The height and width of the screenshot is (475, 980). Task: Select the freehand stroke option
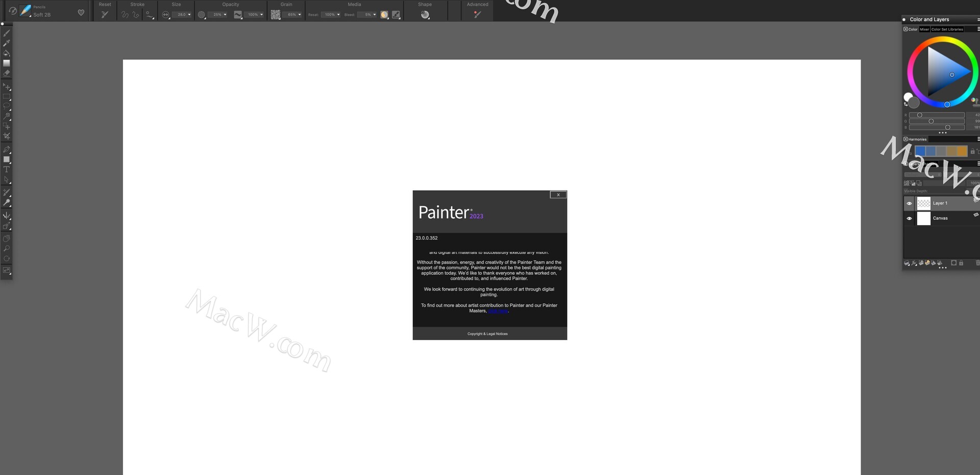click(125, 15)
